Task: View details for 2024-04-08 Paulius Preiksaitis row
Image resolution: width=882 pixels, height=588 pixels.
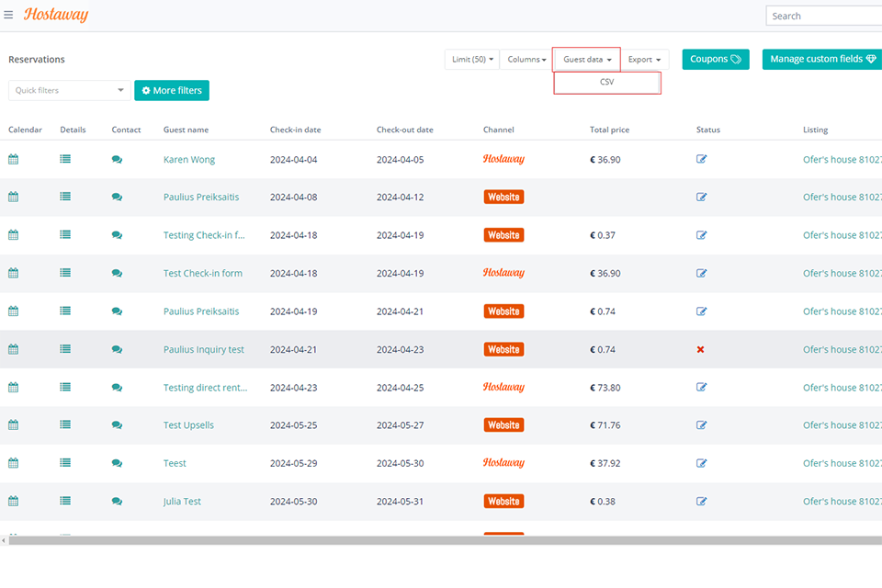Action: tap(65, 197)
